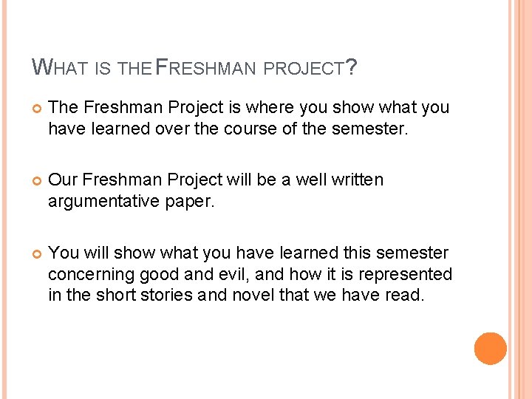Click the line starting 'The Freshman Project is'
532x399 pixels.
tap(248, 108)
